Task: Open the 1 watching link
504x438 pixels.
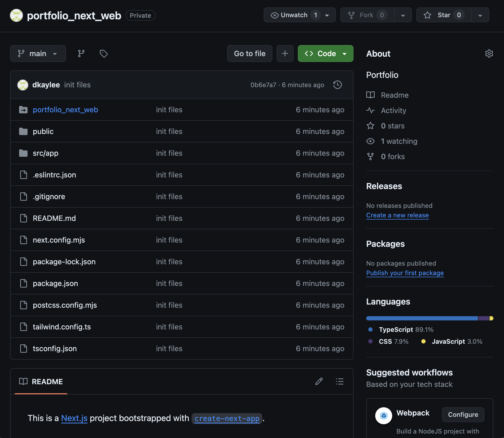Action: 399,141
